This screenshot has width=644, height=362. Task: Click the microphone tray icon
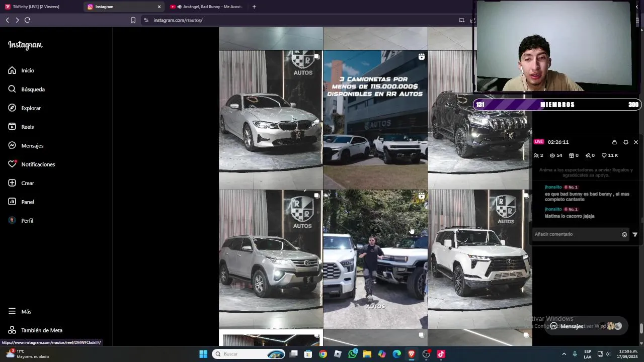[575, 354]
